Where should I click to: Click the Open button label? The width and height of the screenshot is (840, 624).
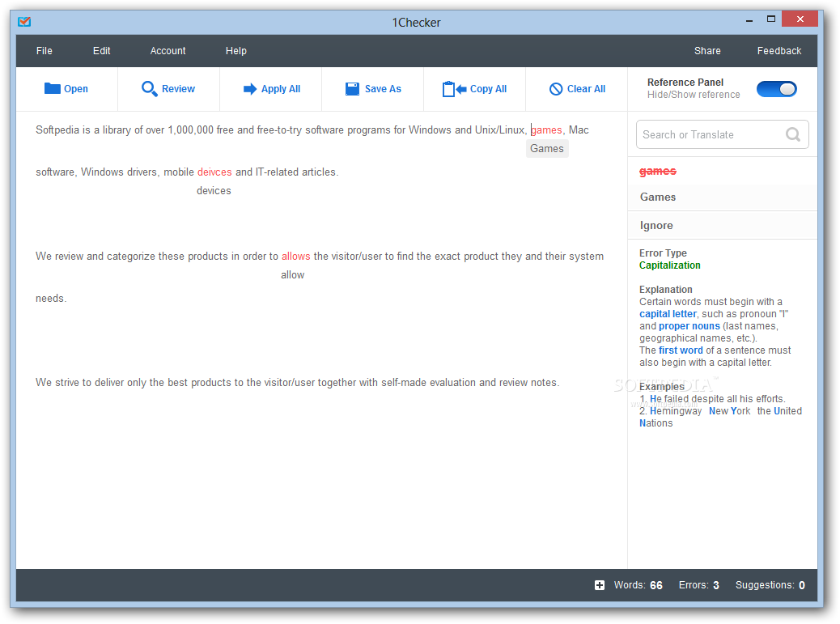coord(75,89)
